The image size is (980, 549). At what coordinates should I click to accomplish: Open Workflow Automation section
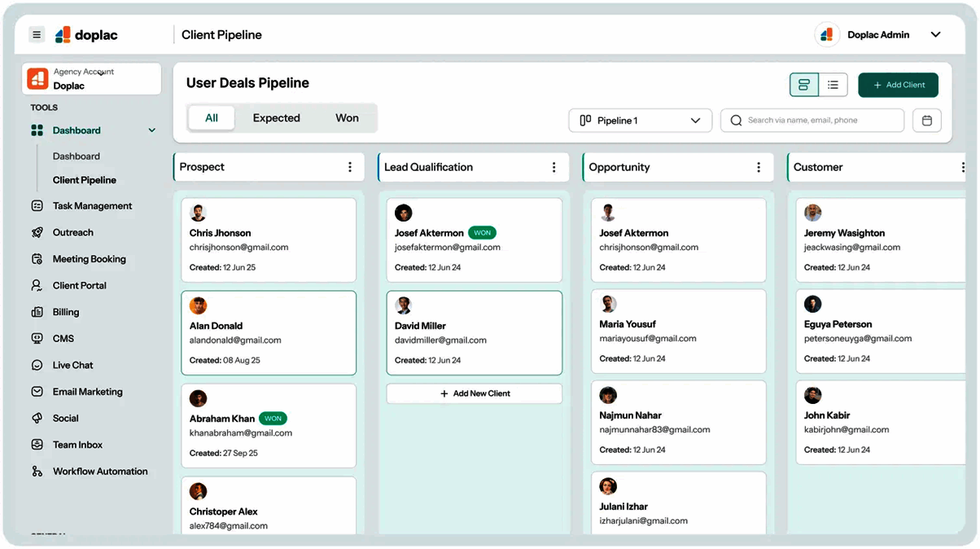pos(100,472)
